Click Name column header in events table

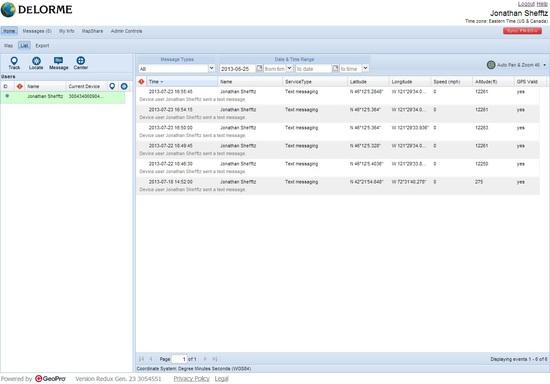click(x=250, y=82)
